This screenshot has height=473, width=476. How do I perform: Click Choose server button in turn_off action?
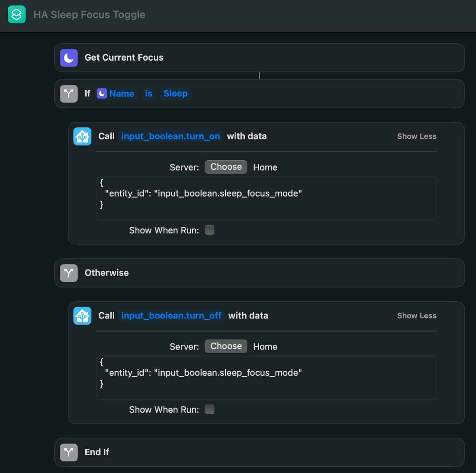point(226,346)
